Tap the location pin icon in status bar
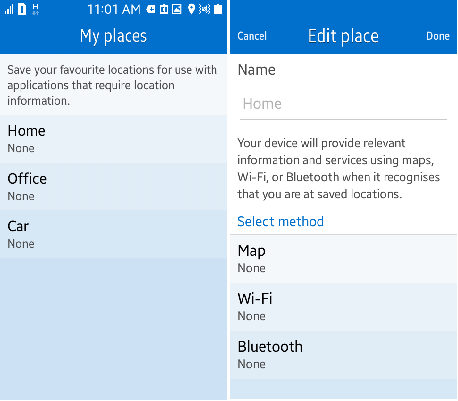 point(191,9)
